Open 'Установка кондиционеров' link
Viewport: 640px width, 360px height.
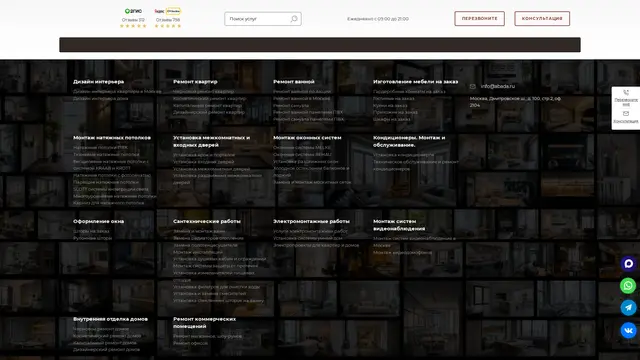pos(404,155)
